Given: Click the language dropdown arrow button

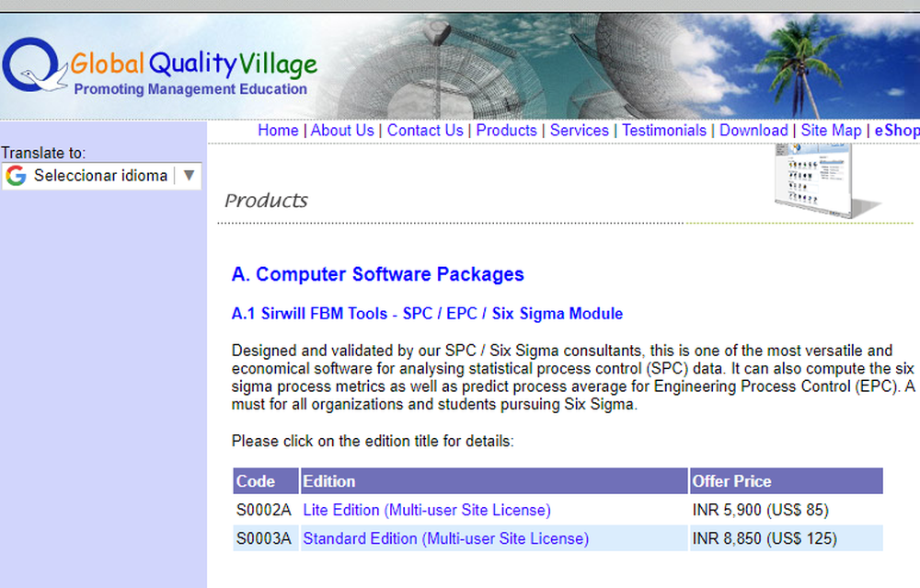Looking at the screenshot, I should [x=190, y=175].
